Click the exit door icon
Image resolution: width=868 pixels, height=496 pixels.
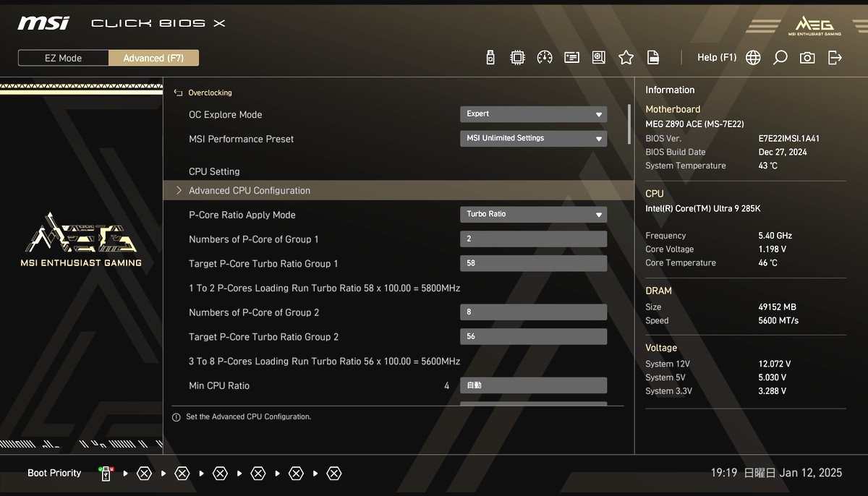point(835,58)
